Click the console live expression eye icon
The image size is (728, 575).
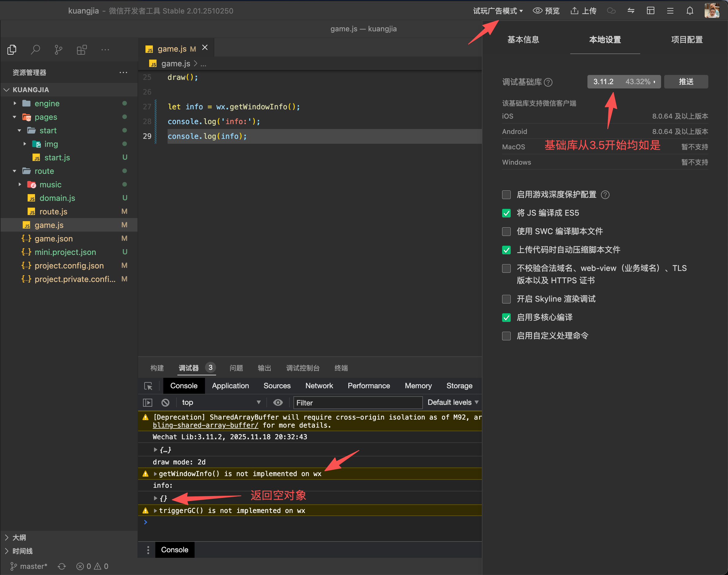278,402
